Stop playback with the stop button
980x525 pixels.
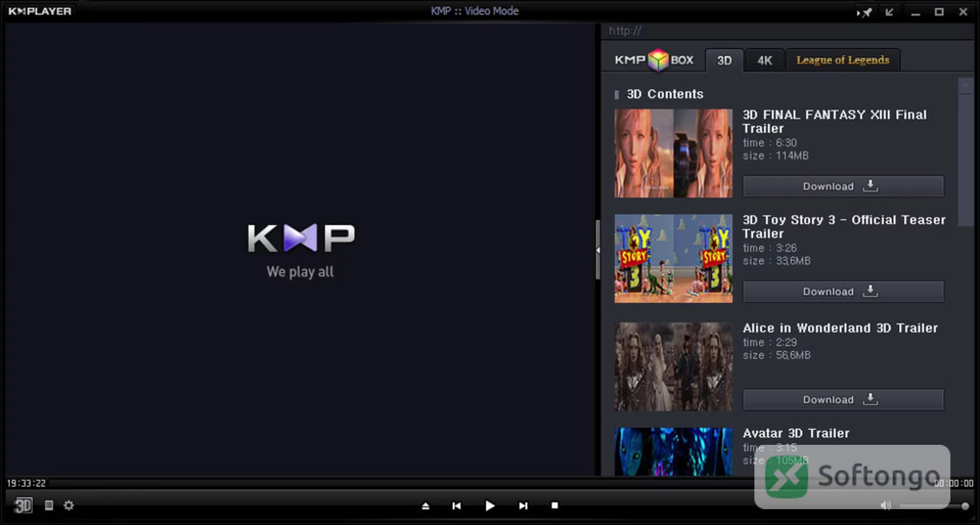555,505
